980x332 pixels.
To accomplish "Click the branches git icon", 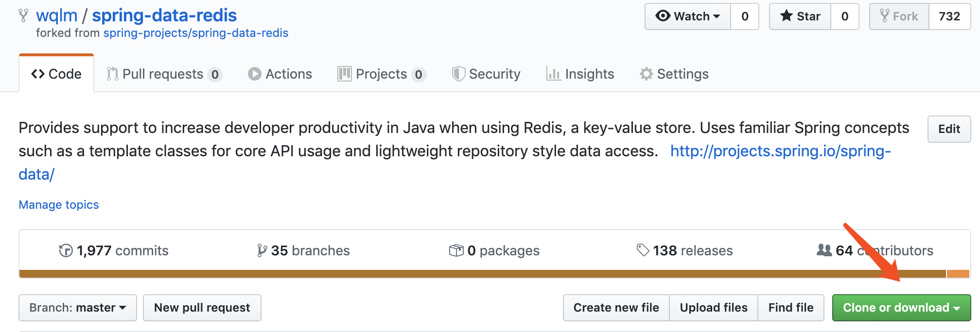I will coord(262,250).
